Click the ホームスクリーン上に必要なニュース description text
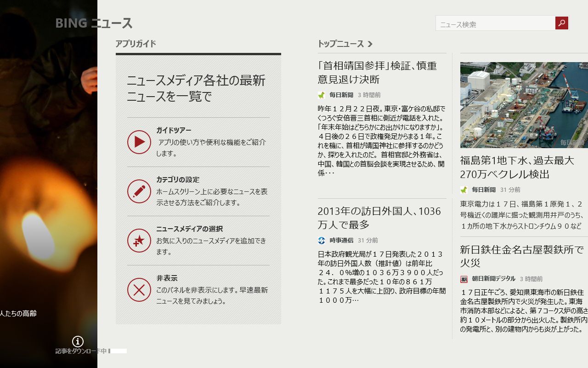Viewport: 588px width, 368px height. tap(212, 197)
